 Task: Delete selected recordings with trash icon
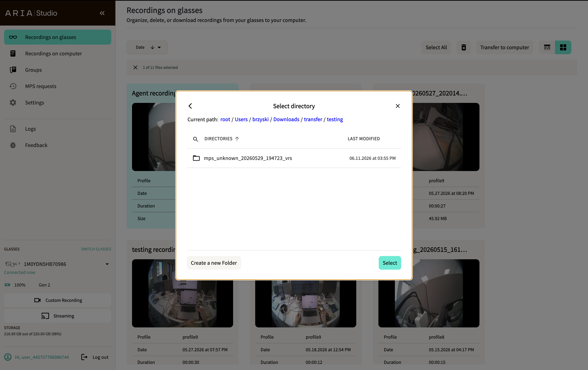coord(464,47)
